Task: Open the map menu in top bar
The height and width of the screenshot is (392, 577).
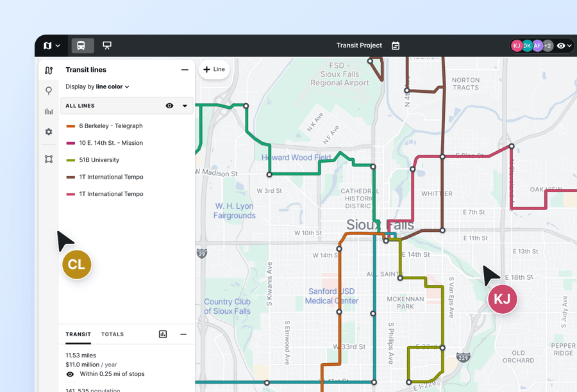Action: [51, 45]
